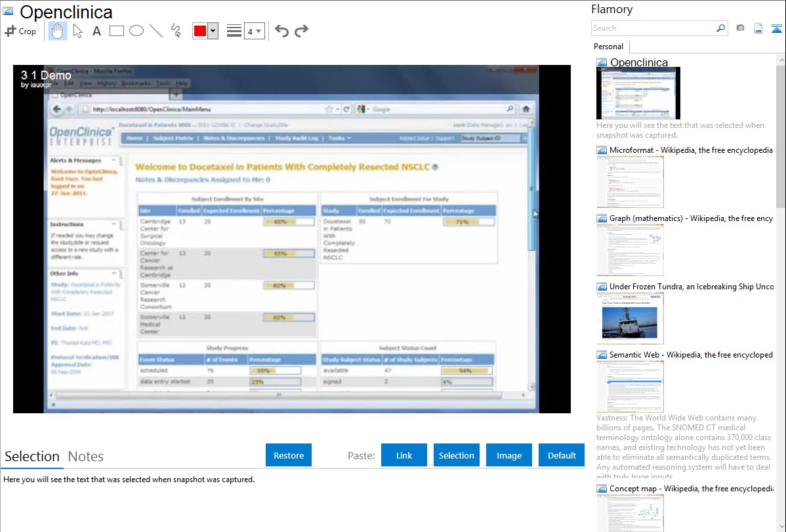Redo the last edit
Image resolution: width=786 pixels, height=532 pixels.
coord(301,31)
